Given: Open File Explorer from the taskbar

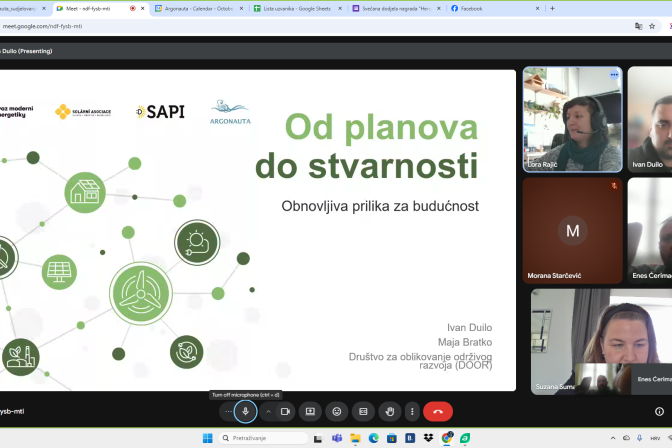Looking at the screenshot, I should 355,438.
